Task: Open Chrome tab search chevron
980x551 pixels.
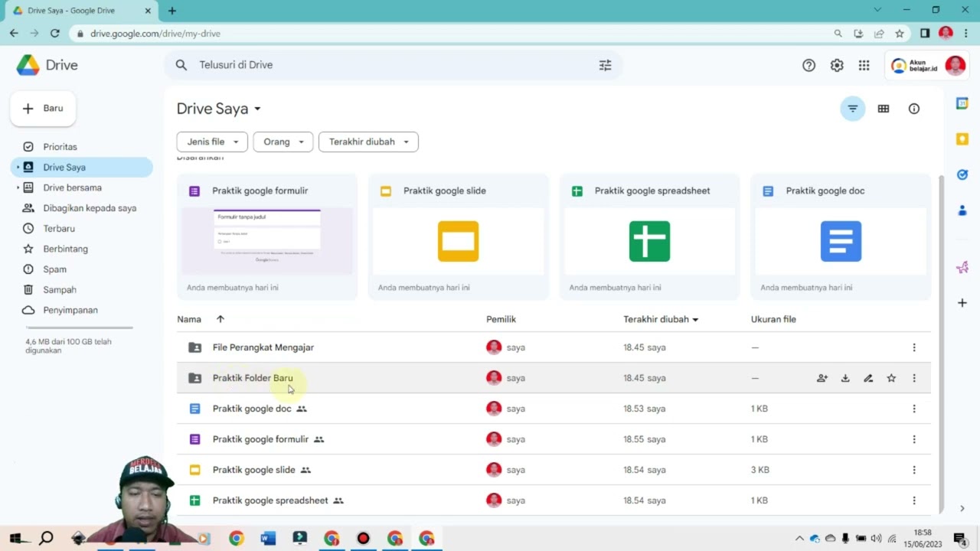Action: 877,10
